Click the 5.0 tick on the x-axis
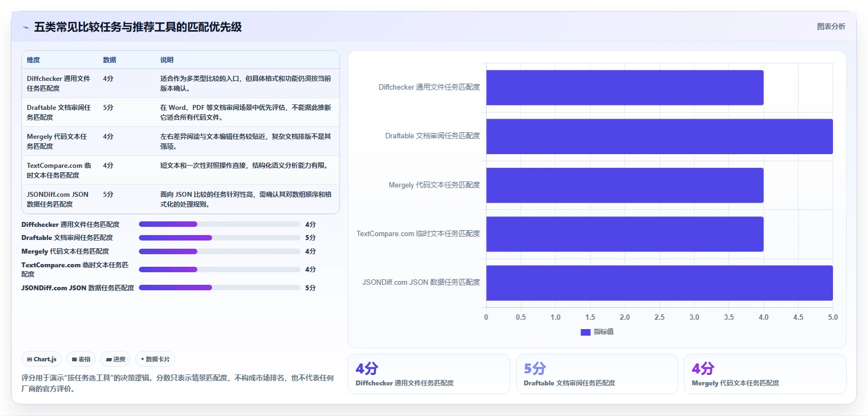The height and width of the screenshot is (416, 868). tap(832, 317)
